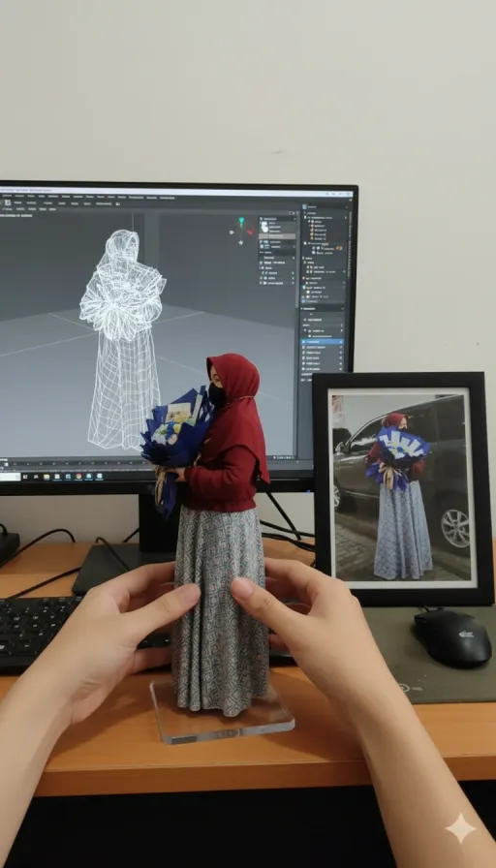Click the red axis handle on the viewport gizmo
The height and width of the screenshot is (868, 496).
pos(250,232)
